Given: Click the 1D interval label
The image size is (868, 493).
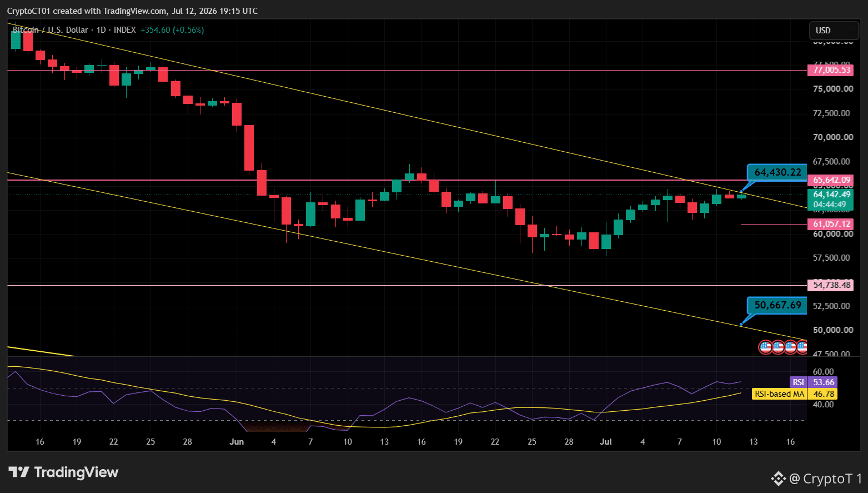Looking at the screenshot, I should (x=101, y=30).
